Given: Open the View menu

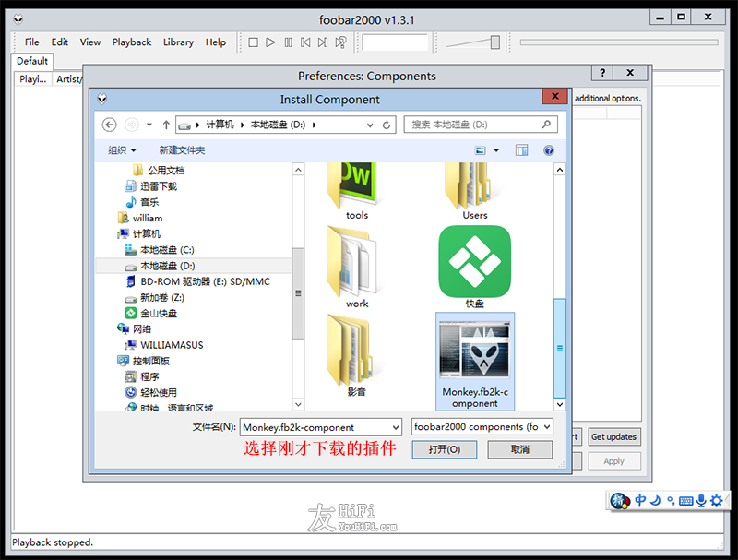Looking at the screenshot, I should tap(89, 42).
